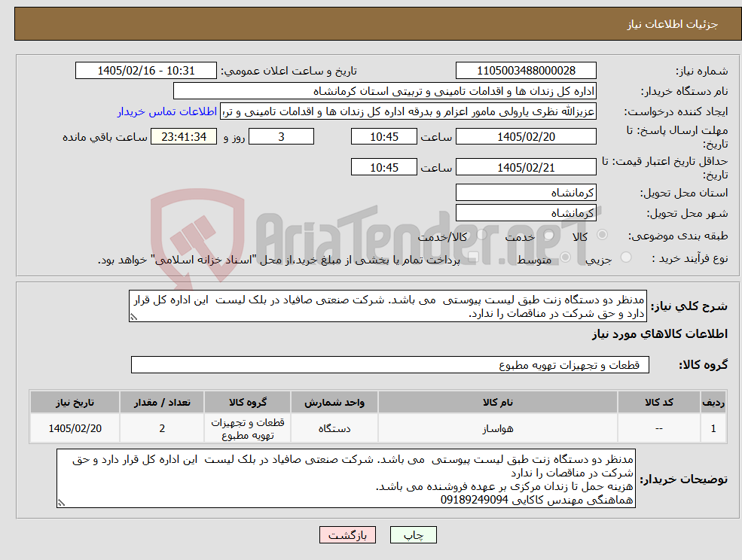The height and width of the screenshot is (560, 742).
Task: Click the quantity cell showing 2
Action: pyautogui.click(x=162, y=428)
